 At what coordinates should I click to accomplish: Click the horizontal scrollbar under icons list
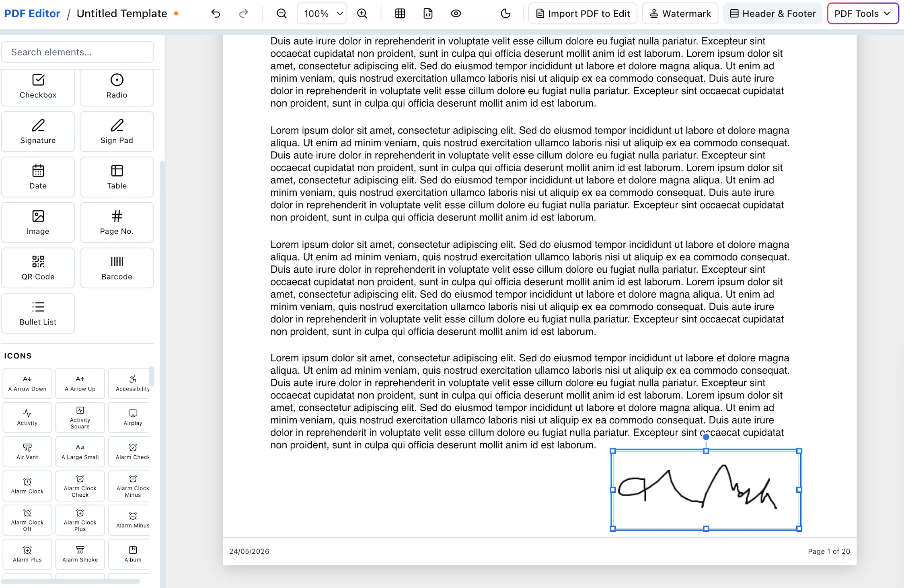71,581
